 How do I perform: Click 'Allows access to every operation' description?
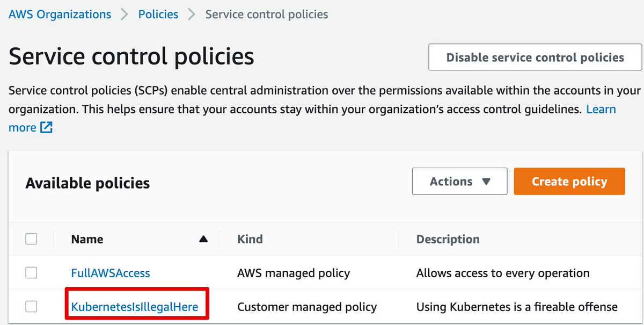(503, 273)
